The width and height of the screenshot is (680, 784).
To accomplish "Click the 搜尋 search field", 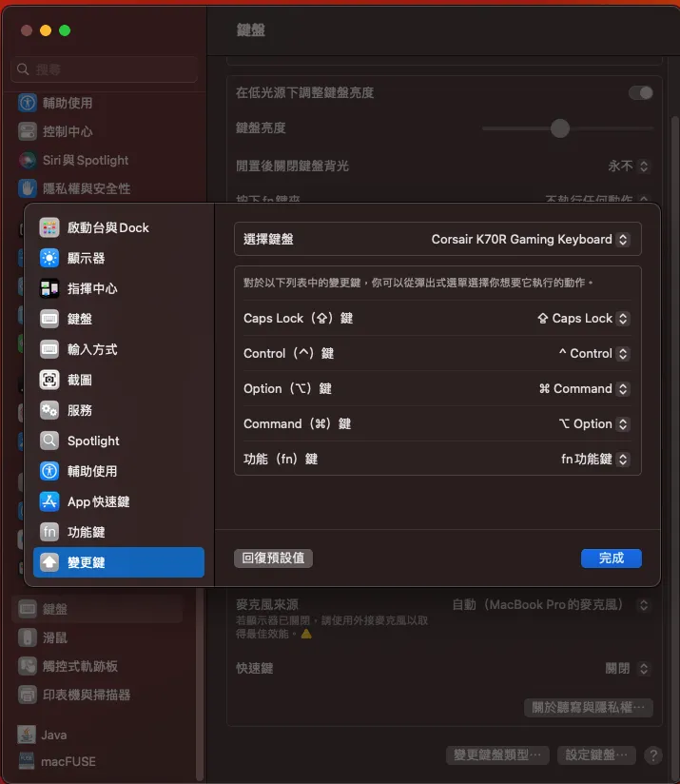I will click(105, 69).
